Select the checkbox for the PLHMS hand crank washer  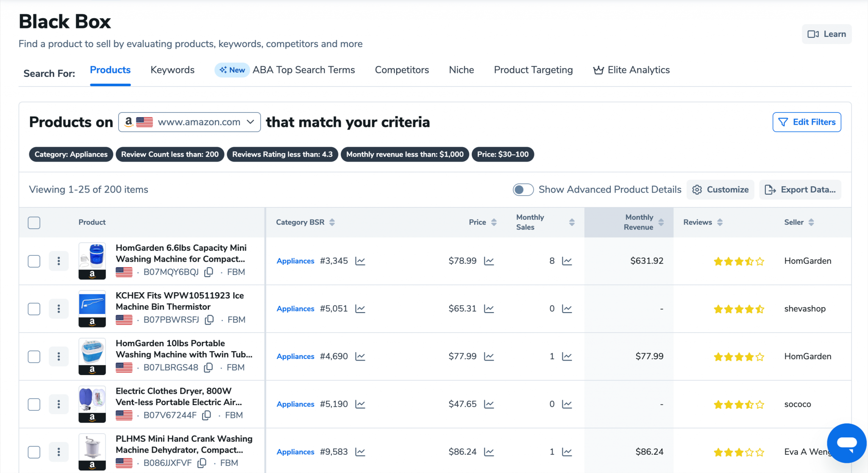coord(34,452)
